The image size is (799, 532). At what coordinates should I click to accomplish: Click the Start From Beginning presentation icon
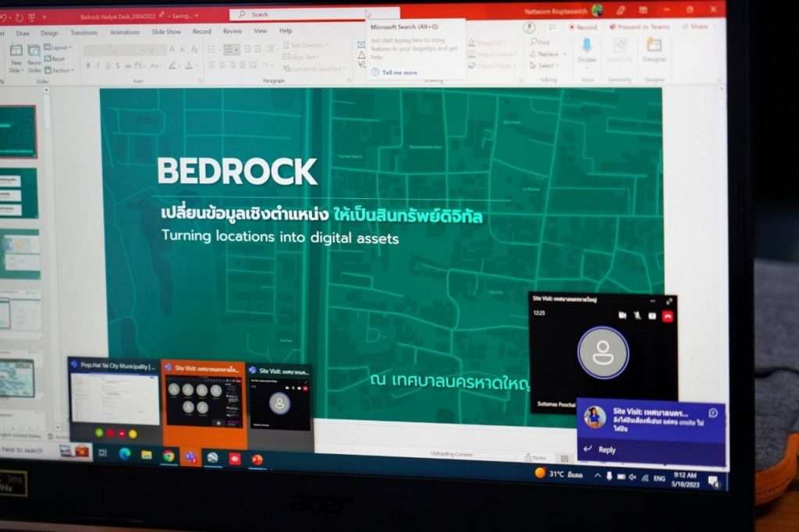(x=31, y=18)
